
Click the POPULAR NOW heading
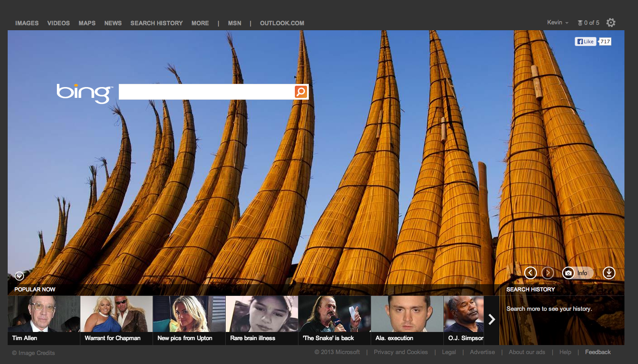pos(35,289)
